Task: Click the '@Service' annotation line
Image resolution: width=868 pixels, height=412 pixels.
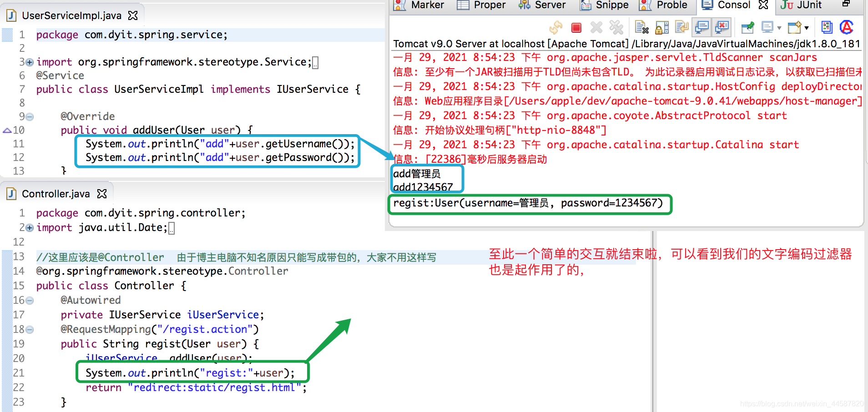Action: pyautogui.click(x=60, y=75)
